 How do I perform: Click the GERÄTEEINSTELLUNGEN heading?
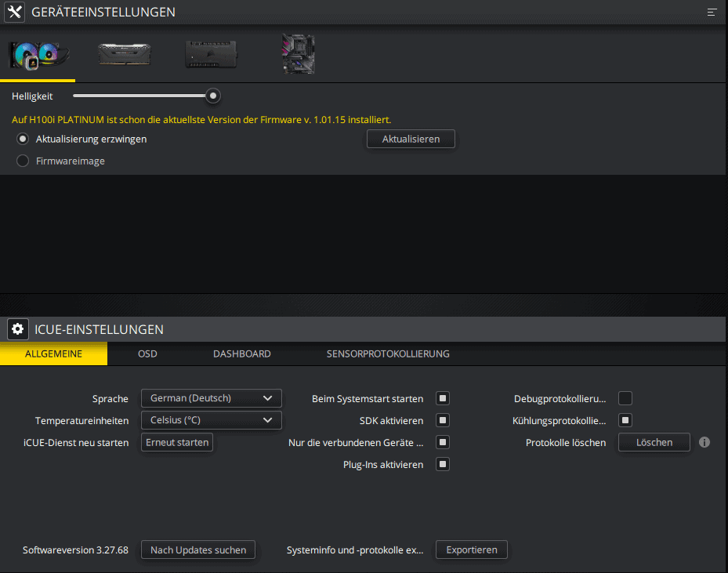[103, 12]
